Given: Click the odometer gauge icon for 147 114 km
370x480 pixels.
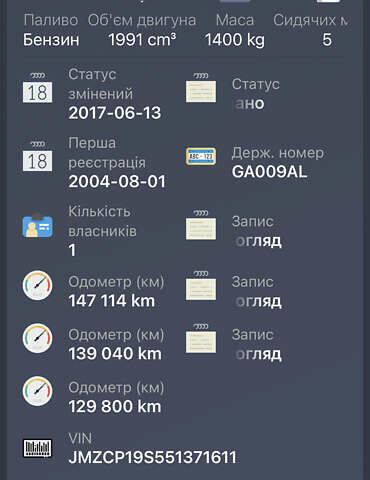Looking at the screenshot, I should 38,285.
